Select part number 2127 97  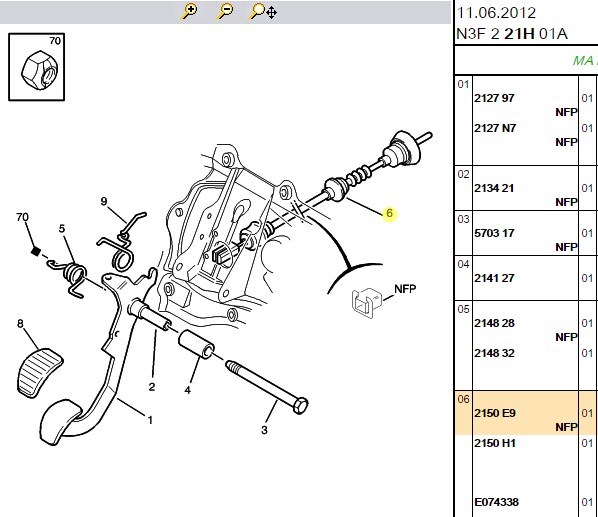coord(494,98)
